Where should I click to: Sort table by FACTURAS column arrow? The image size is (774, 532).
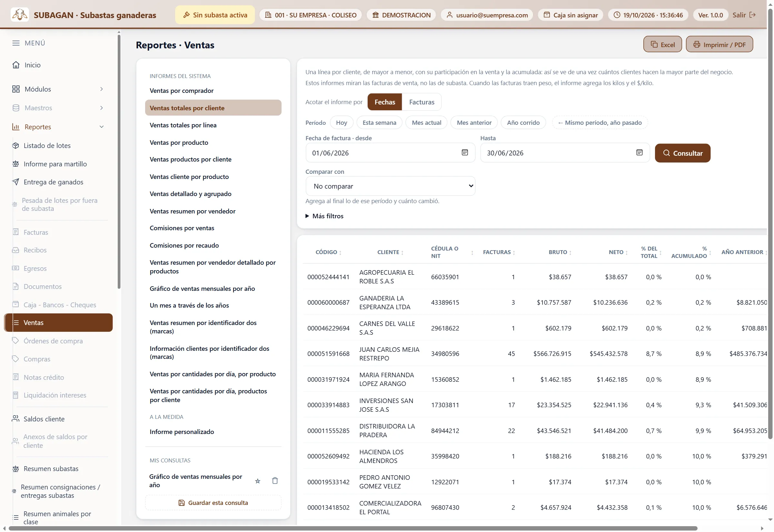pos(514,253)
